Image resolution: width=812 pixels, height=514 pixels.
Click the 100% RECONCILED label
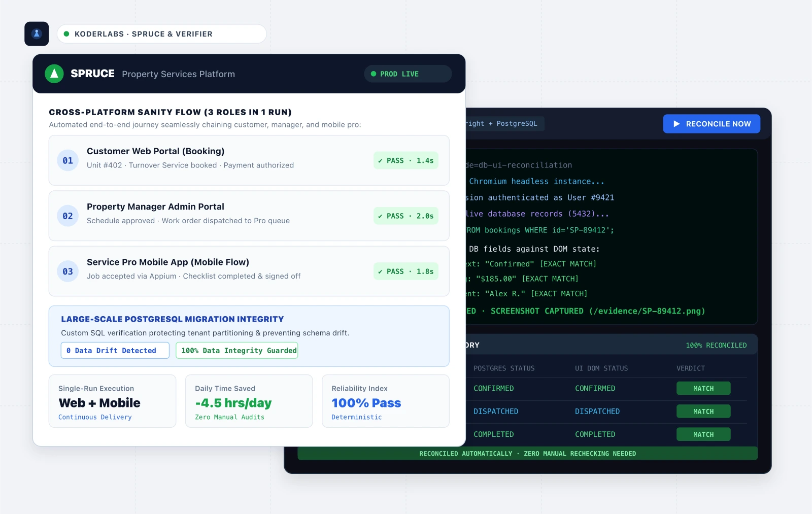[x=716, y=346]
